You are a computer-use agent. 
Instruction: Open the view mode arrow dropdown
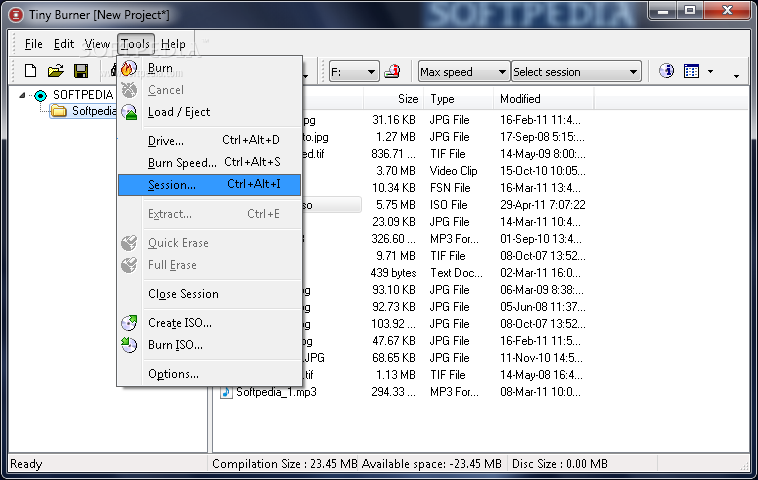(710, 72)
